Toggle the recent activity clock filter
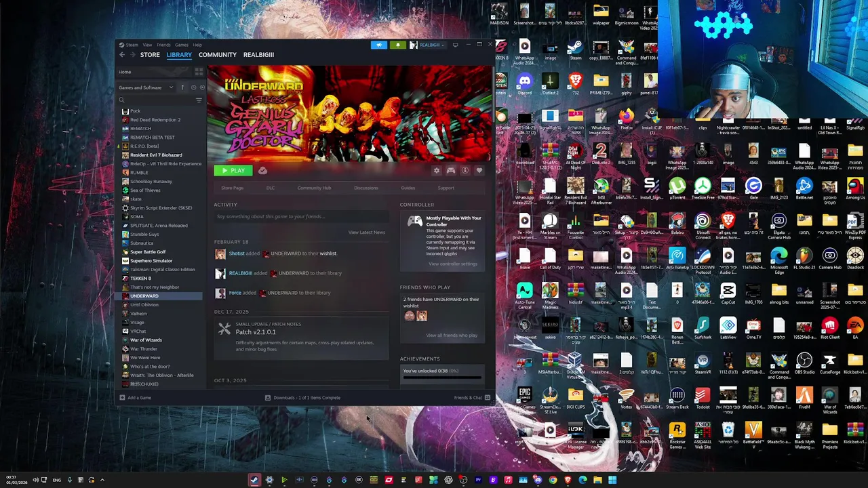Screen dimensions: 868x488 193,87
